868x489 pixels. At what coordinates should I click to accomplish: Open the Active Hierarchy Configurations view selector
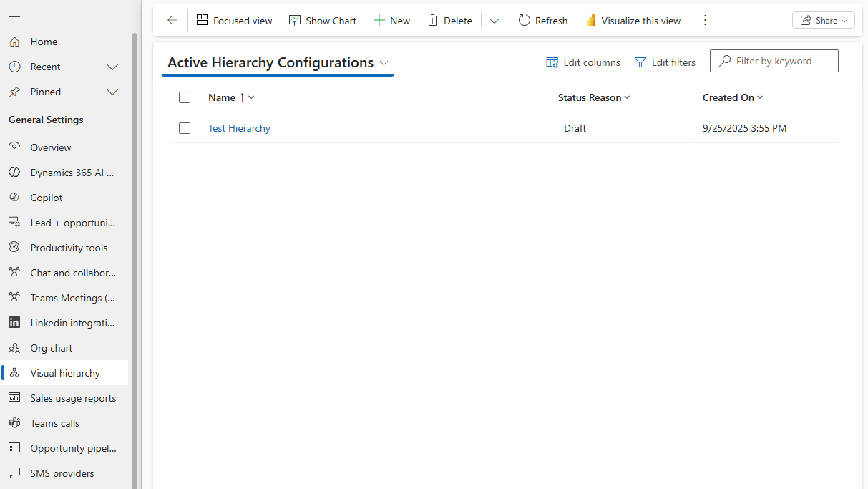click(385, 63)
